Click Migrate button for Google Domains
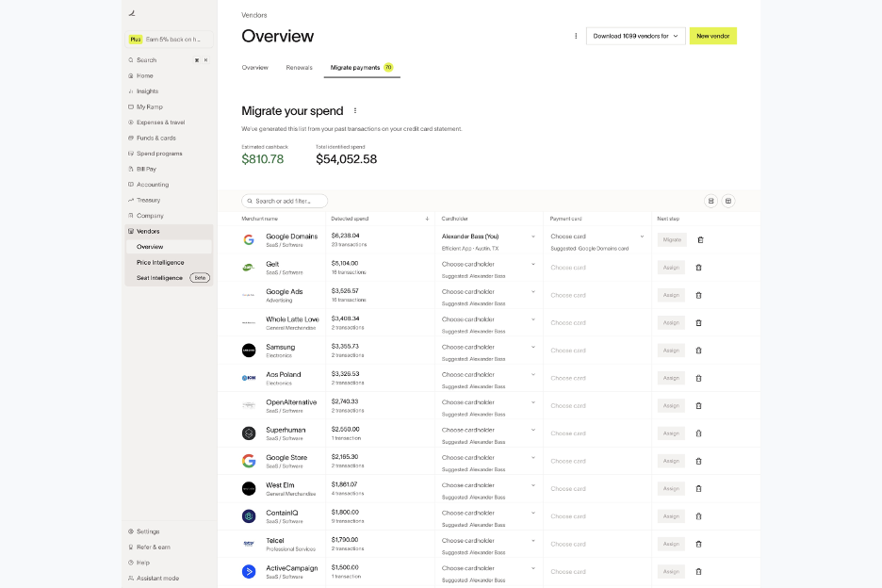Screen dimensions: 882x588 [x=672, y=239]
